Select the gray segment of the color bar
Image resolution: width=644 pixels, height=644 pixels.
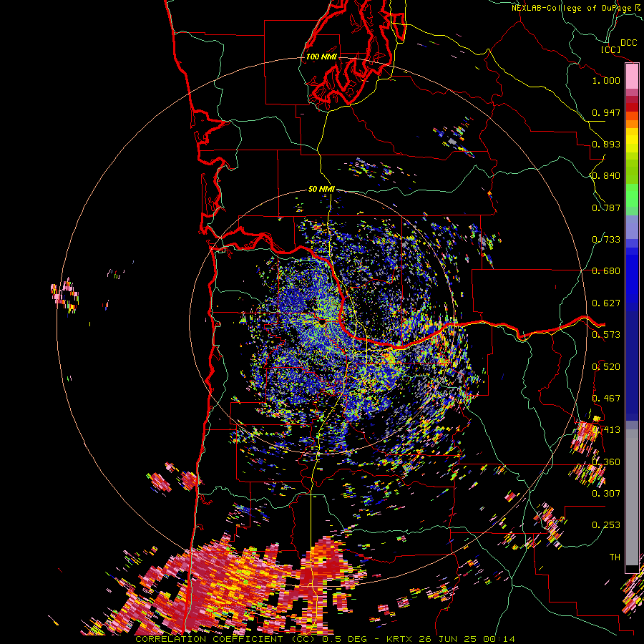[x=632, y=497]
